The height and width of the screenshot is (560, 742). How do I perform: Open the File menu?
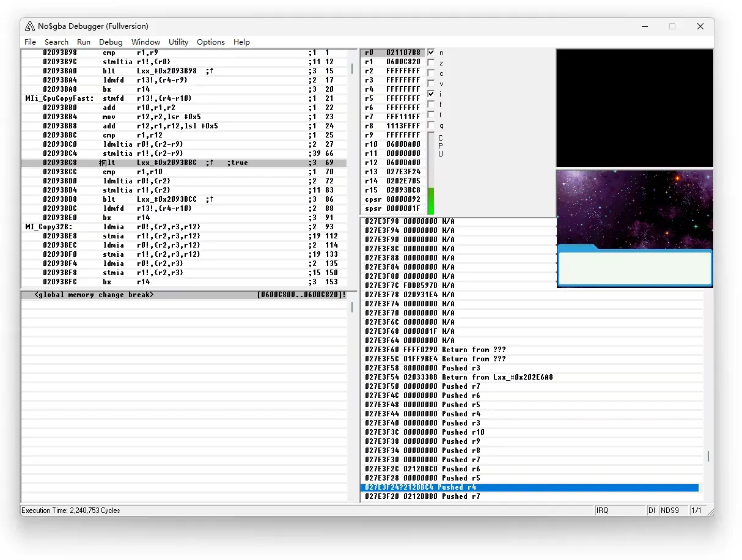pos(30,42)
